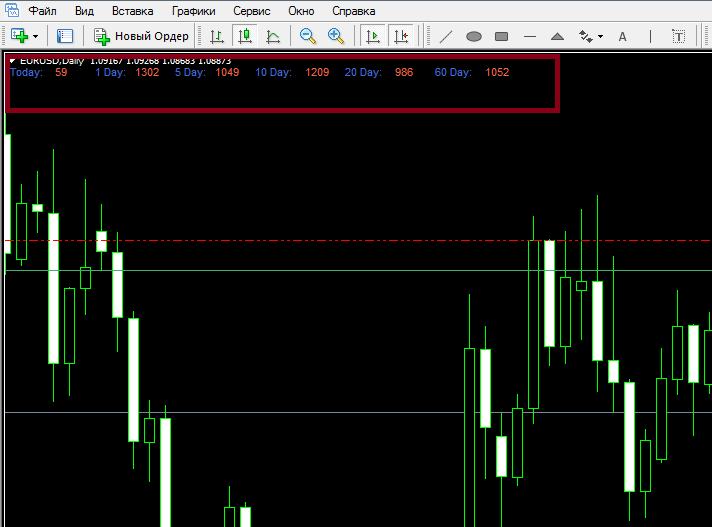Select the text label tool
Viewport: 712px width, 527px height.
(x=678, y=36)
